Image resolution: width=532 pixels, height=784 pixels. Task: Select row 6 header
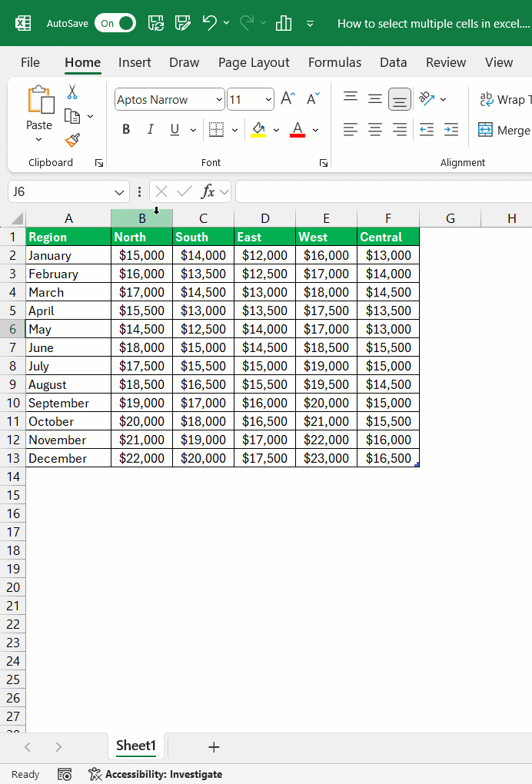click(12, 329)
